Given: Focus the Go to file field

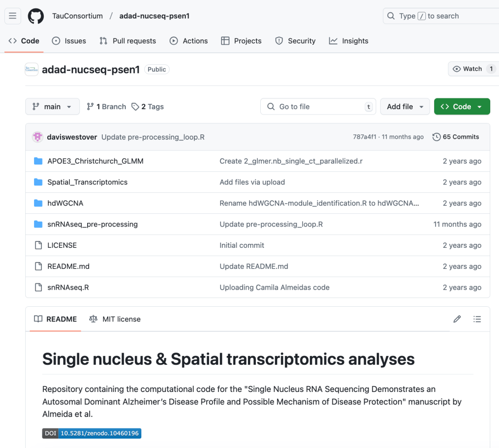Looking at the screenshot, I should coord(318,107).
